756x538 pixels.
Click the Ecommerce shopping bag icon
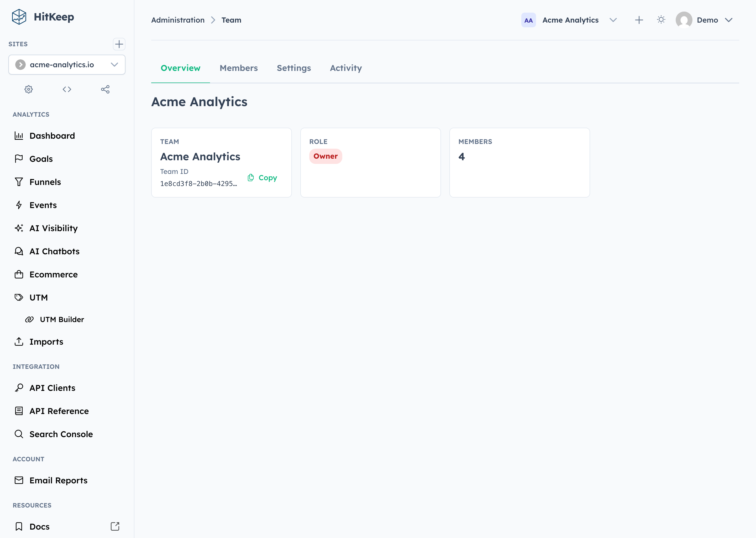[x=19, y=275]
